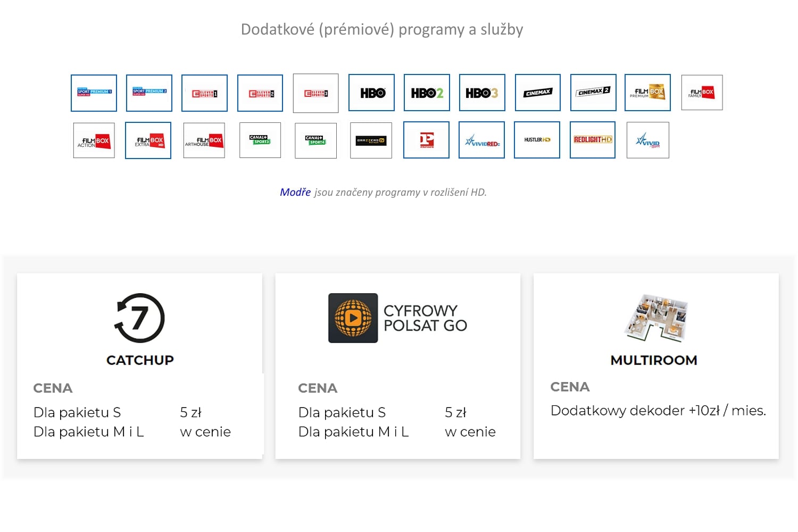Open the FilmBox Premium HD logo
Screen dimensions: 798x532
point(647,93)
